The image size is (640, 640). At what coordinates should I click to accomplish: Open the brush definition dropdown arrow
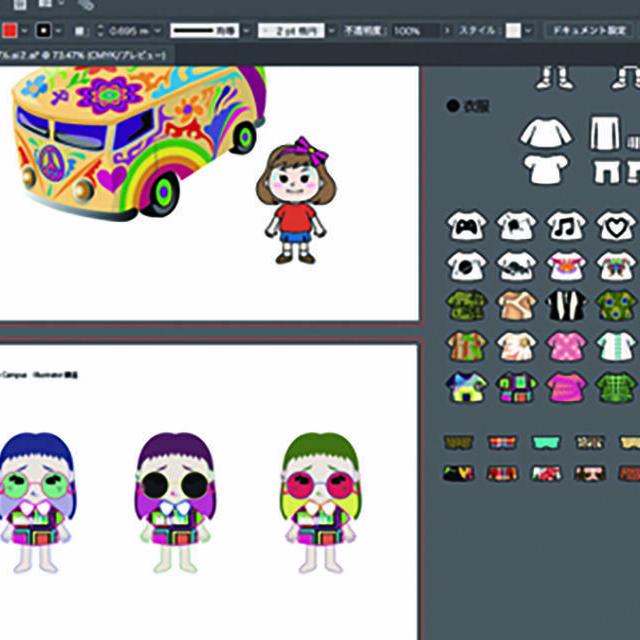point(331,31)
